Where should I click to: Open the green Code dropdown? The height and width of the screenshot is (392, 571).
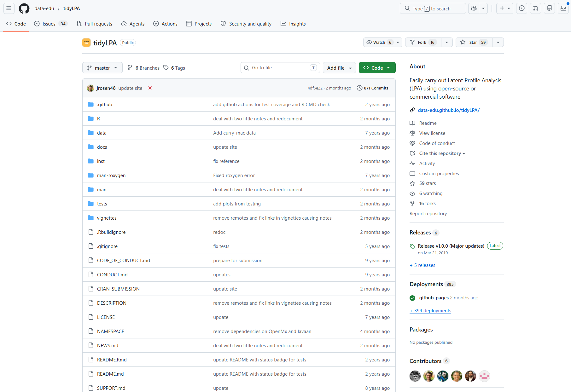tap(377, 68)
